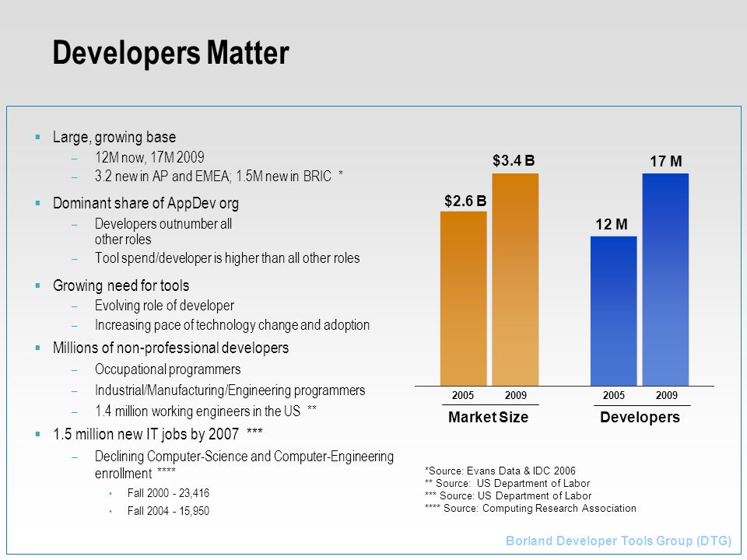The height and width of the screenshot is (560, 747).
Task: Click '1.4 million working engineers in the US'
Action: tap(205, 411)
